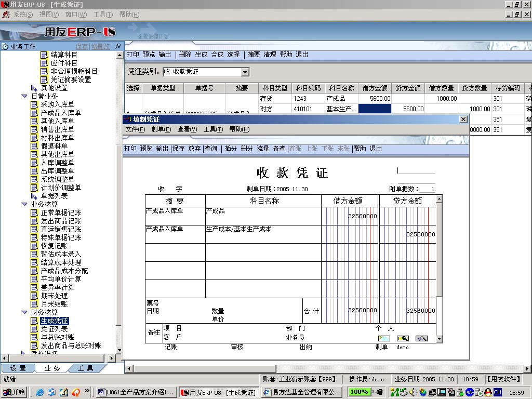
Task: Open Internet Explorer from quick launch
Action: pos(40,392)
